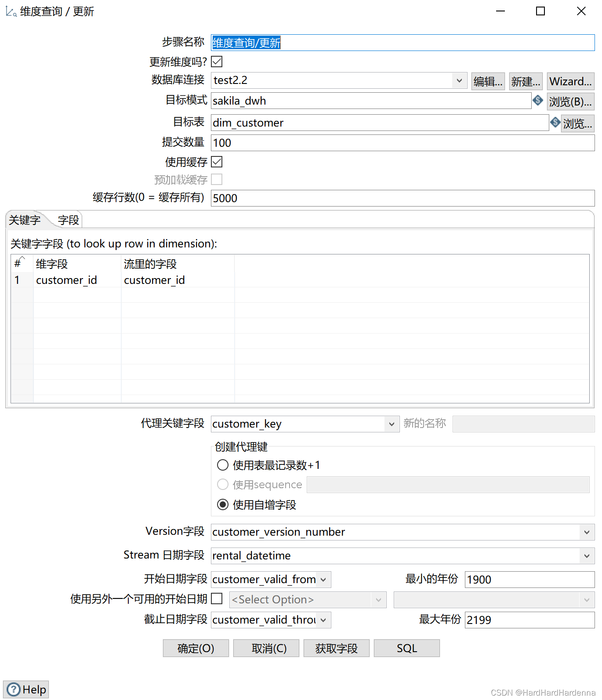The width and height of the screenshot is (602, 700).
Task: Click the Help question mark icon
Action: pyautogui.click(x=14, y=689)
